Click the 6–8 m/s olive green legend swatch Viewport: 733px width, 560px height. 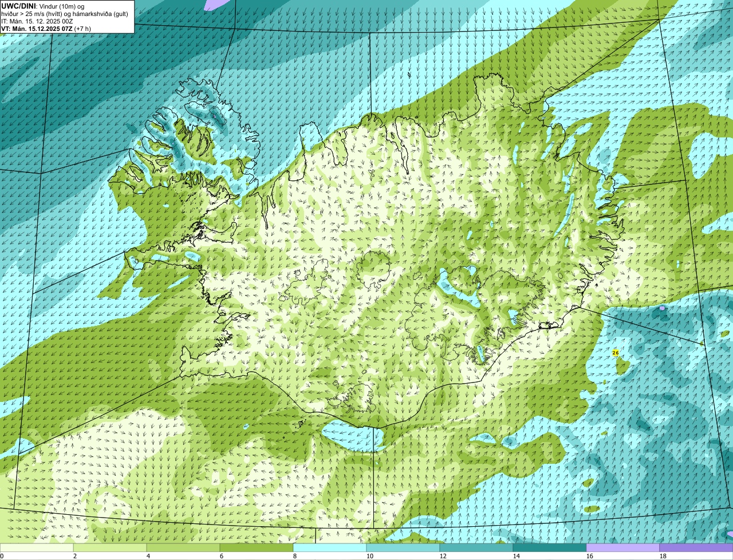[x=257, y=548]
